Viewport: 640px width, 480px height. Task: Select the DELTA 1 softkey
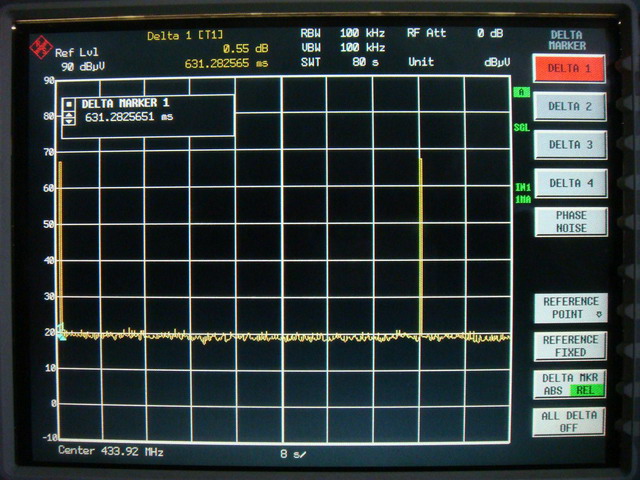(x=569, y=68)
